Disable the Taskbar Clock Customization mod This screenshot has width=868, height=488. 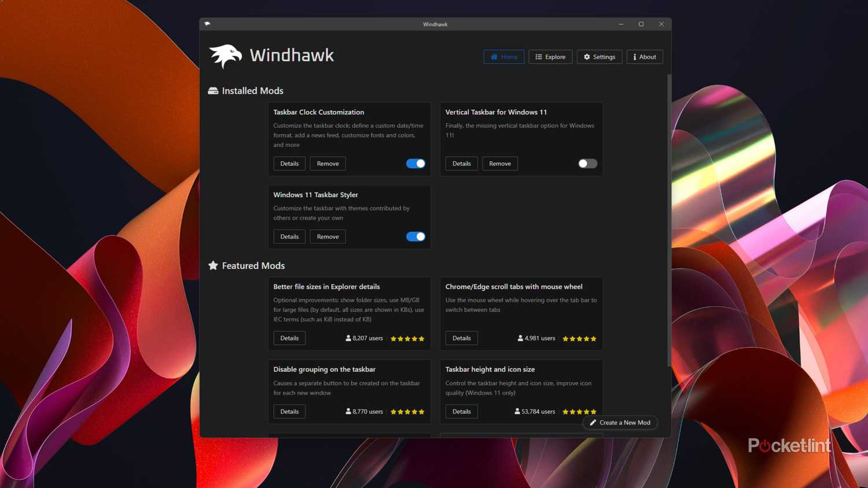(415, 163)
